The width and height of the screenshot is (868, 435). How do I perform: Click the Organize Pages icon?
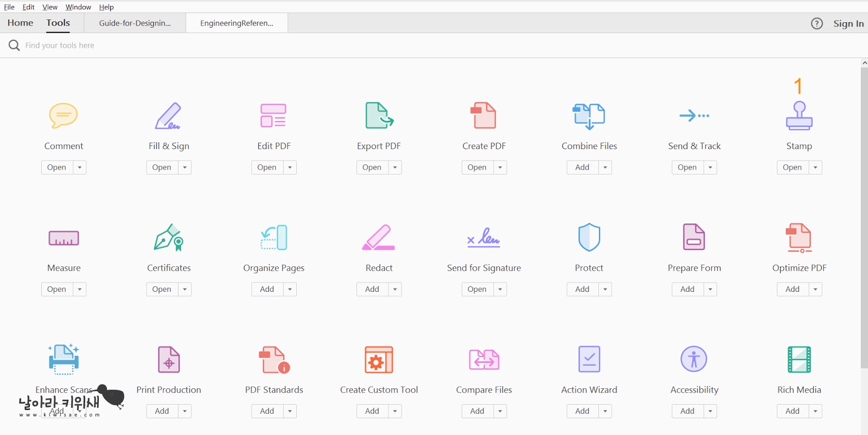click(x=274, y=238)
